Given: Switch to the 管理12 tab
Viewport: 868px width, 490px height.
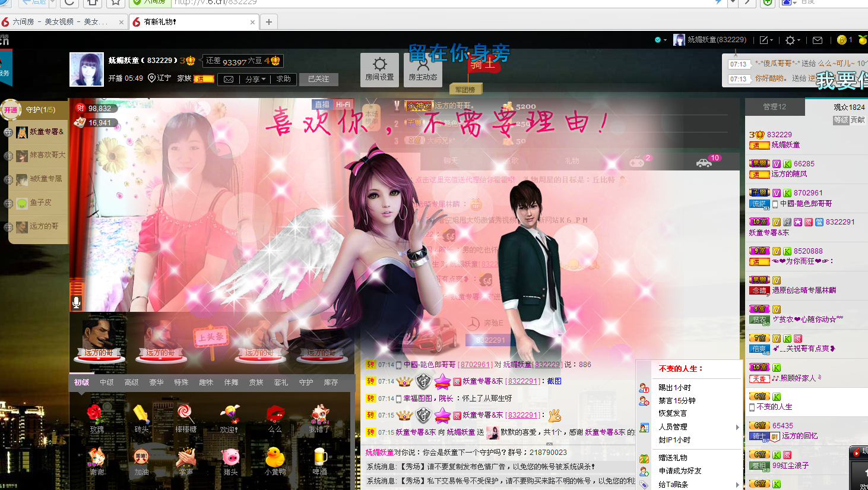Looking at the screenshot, I should coord(775,107).
